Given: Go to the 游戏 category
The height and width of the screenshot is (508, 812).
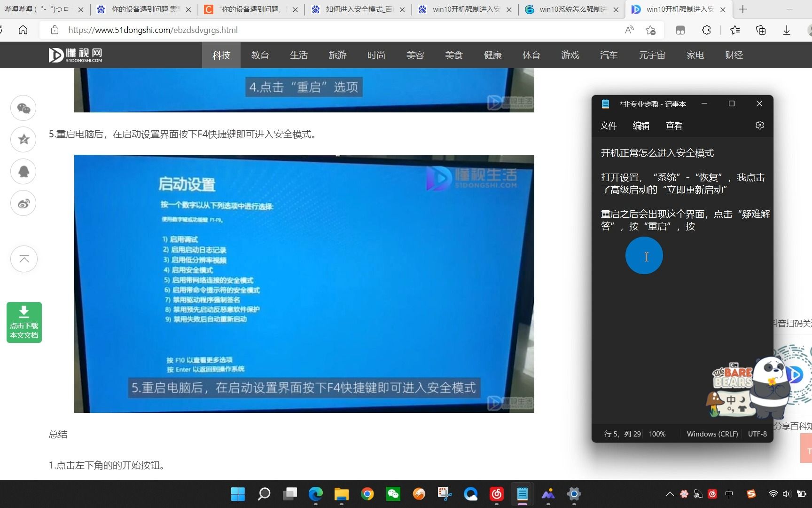Looking at the screenshot, I should point(570,55).
